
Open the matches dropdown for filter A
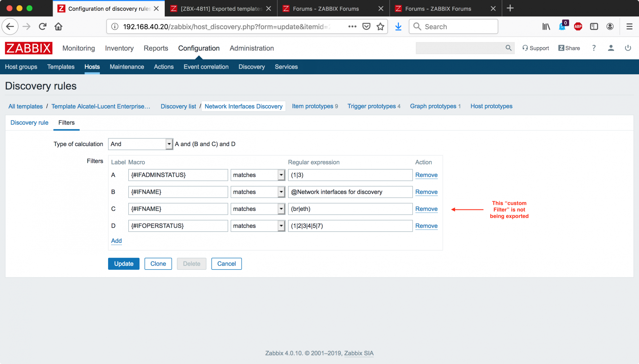(257, 175)
